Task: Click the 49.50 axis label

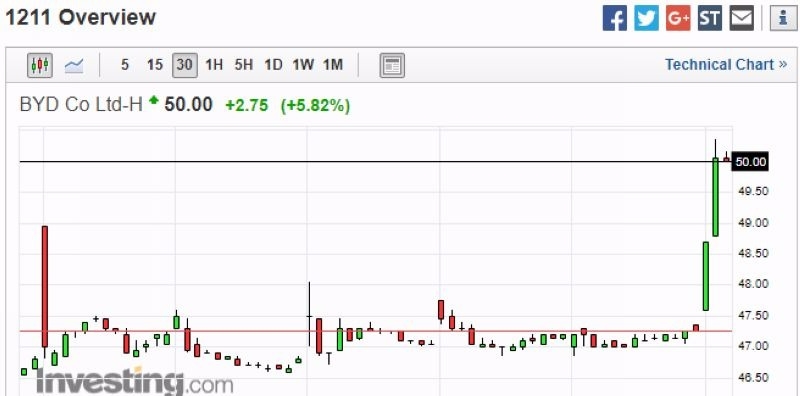Action: pyautogui.click(x=753, y=192)
